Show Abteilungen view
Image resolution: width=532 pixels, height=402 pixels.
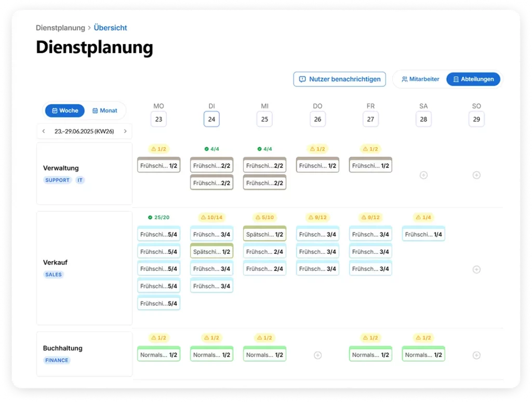[473, 79]
